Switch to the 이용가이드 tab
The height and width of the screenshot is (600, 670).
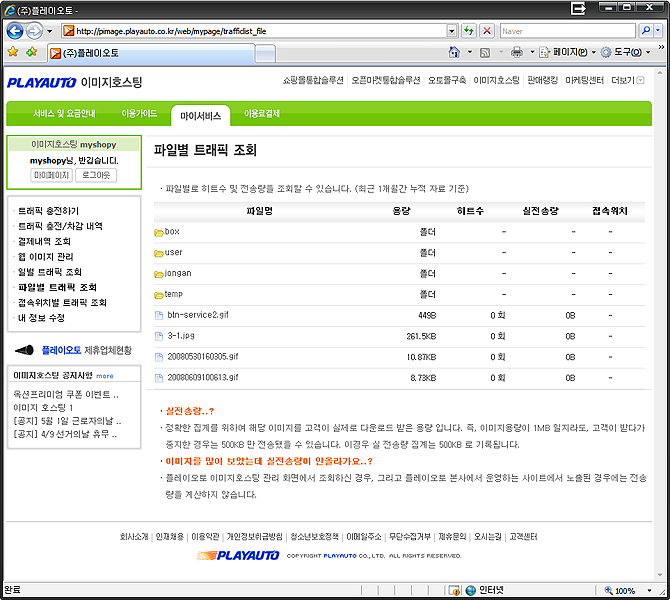[139, 114]
